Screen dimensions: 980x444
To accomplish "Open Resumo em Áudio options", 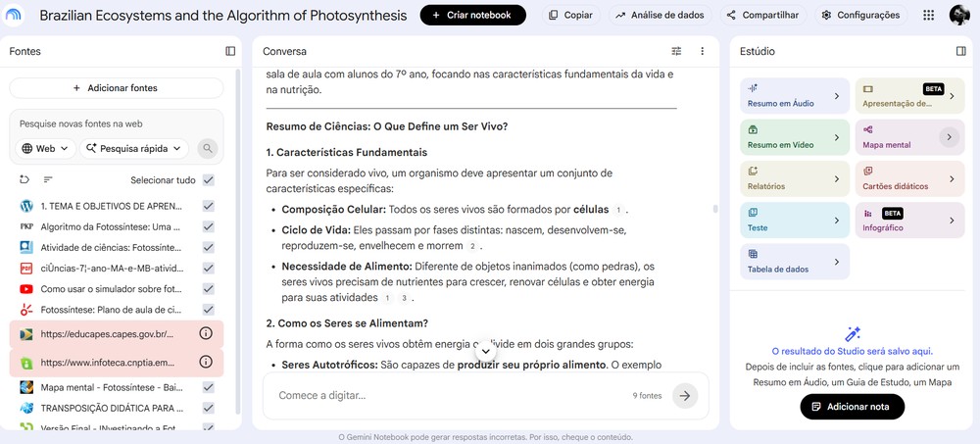I will point(795,96).
